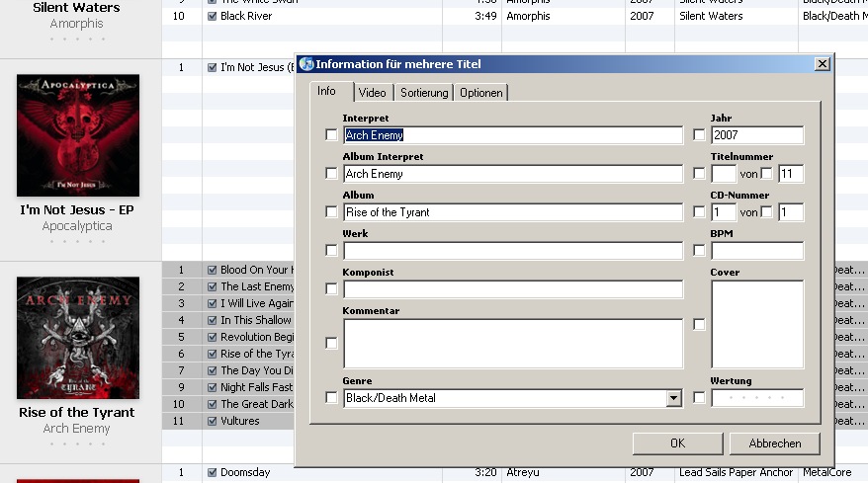Viewport: 868px width, 483px height.
Task: Select the Arch Enemy album cover thumbnail
Action: click(x=78, y=338)
